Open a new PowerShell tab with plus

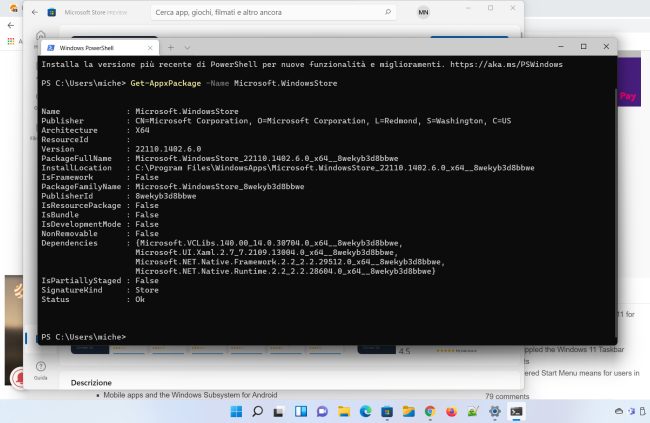170,48
